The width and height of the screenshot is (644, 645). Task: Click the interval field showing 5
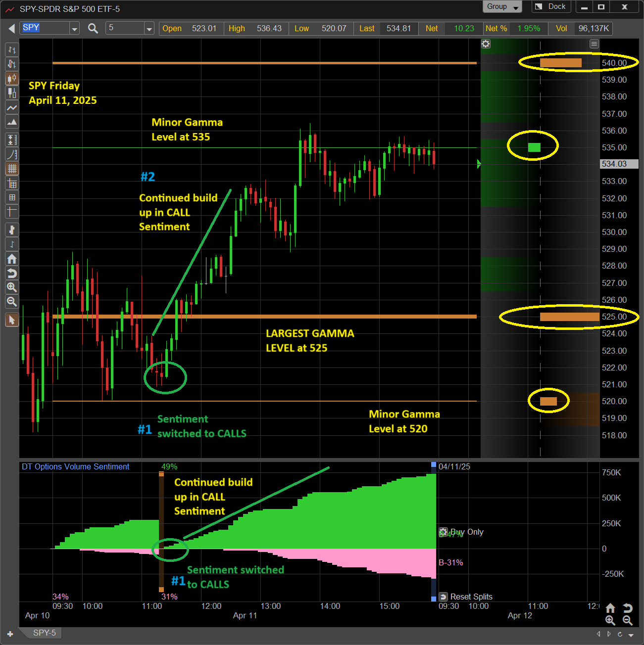point(125,28)
